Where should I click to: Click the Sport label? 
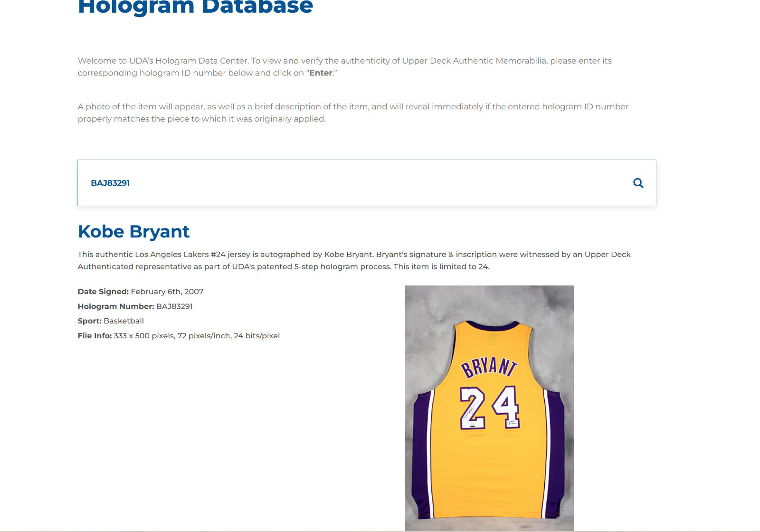coord(90,321)
